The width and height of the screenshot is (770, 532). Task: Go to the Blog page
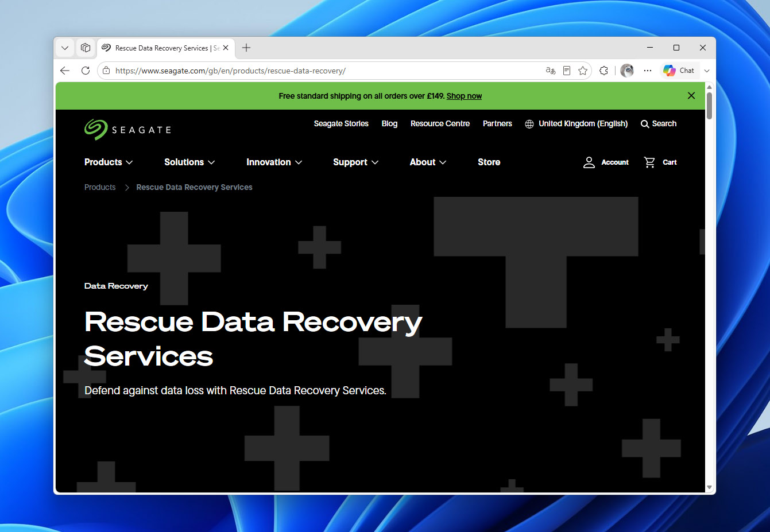[389, 123]
